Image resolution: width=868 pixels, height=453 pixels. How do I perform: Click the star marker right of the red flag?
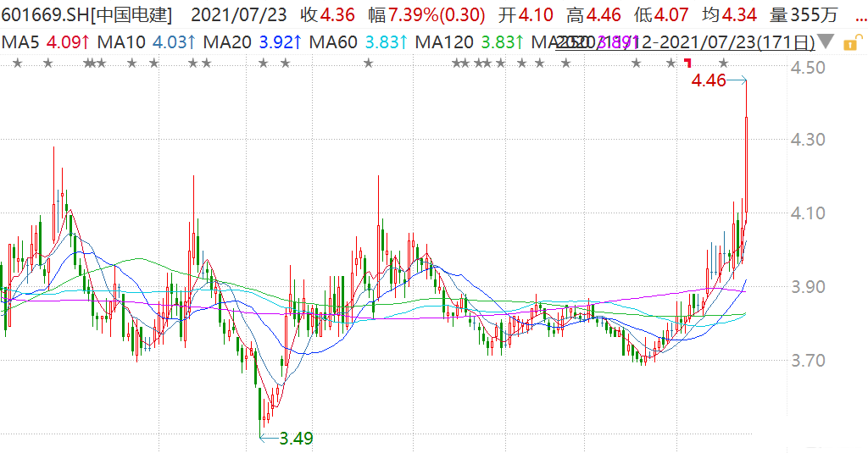click(723, 64)
